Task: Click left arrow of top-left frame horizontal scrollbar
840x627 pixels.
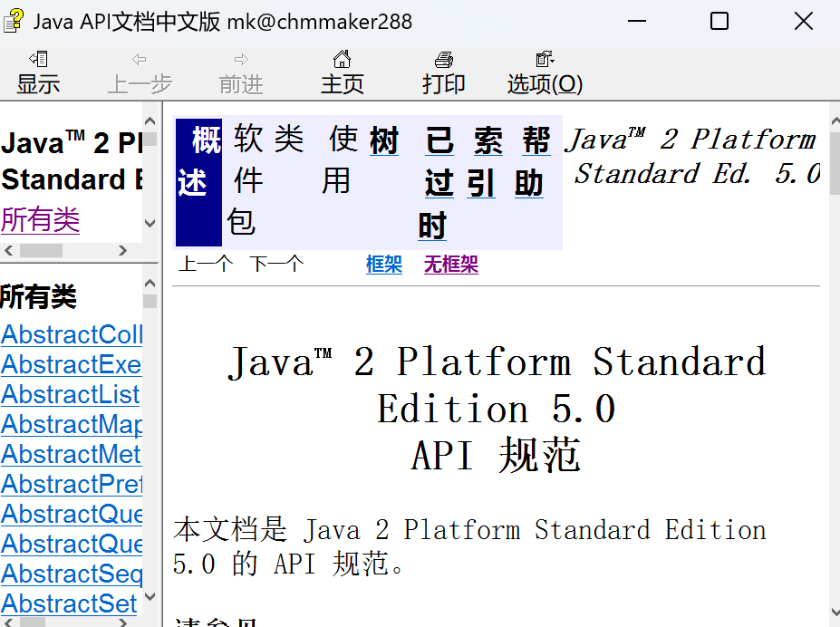Action: [x=8, y=250]
